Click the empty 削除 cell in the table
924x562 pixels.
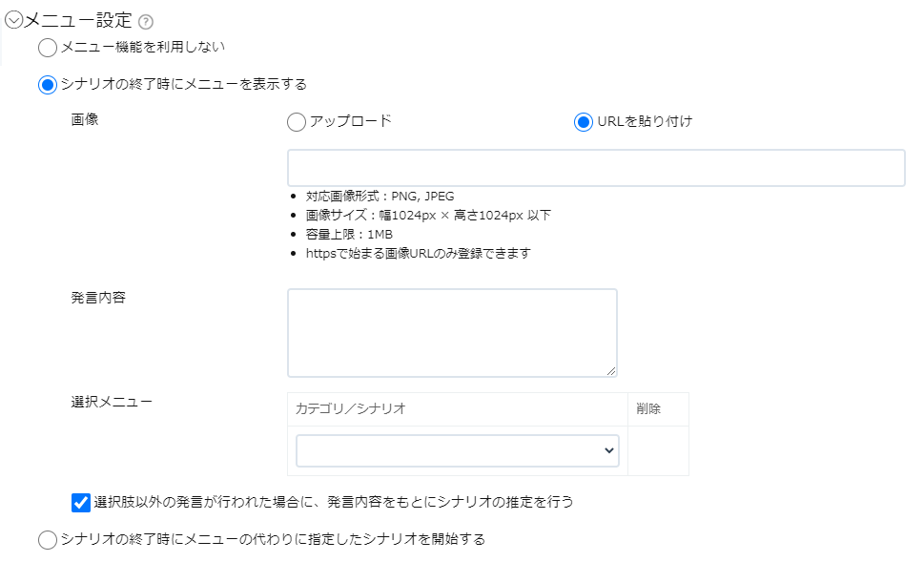pos(658,450)
